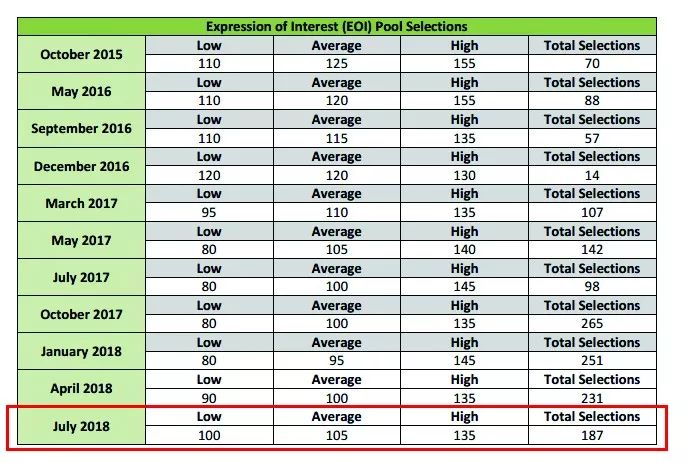Screen dimensions: 687x463
Task: Click the May 2016 date cell
Action: click(82, 92)
